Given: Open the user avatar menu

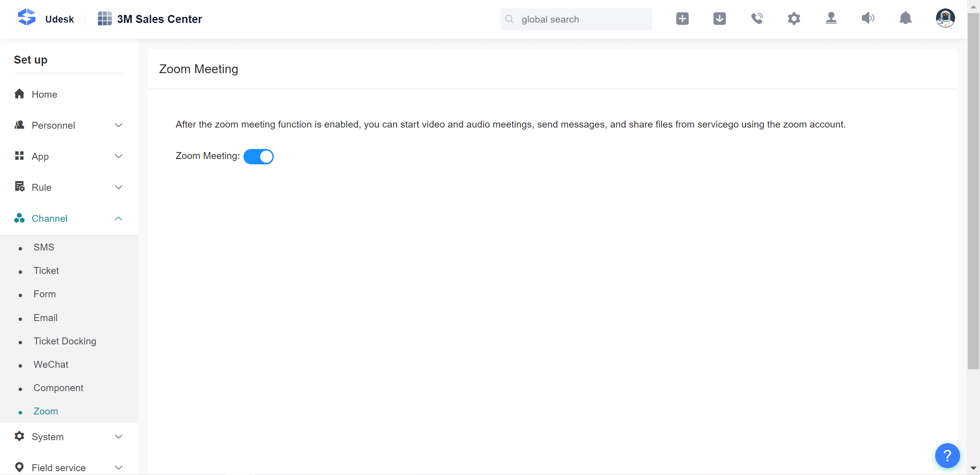Looking at the screenshot, I should point(945,18).
